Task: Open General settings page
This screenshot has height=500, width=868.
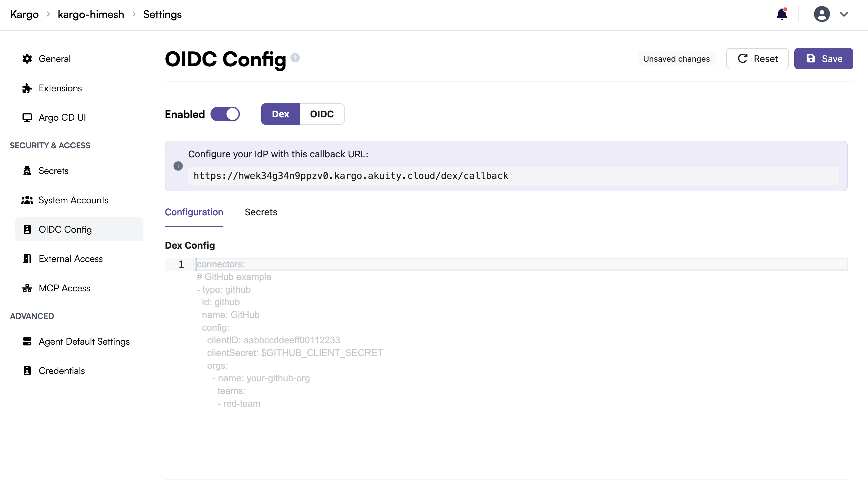Action: pos(79,59)
